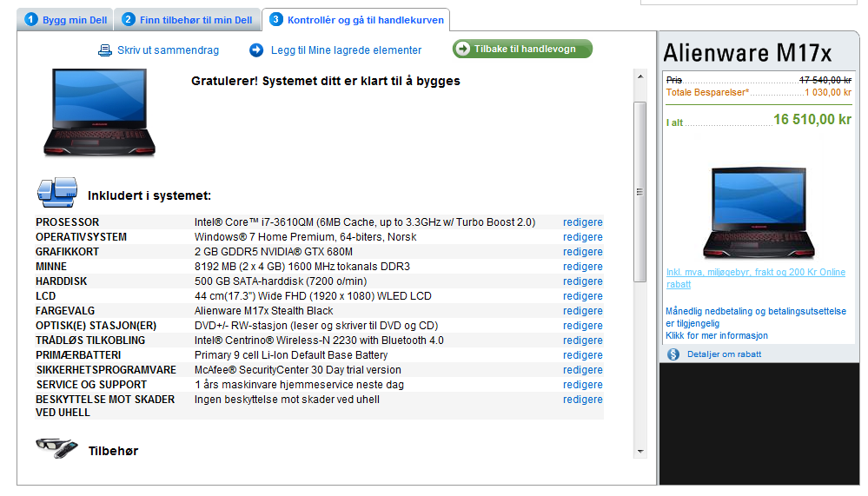The image size is (868, 496).
Task: Click 500 GB SATA-harddisk text
Action: [281, 281]
